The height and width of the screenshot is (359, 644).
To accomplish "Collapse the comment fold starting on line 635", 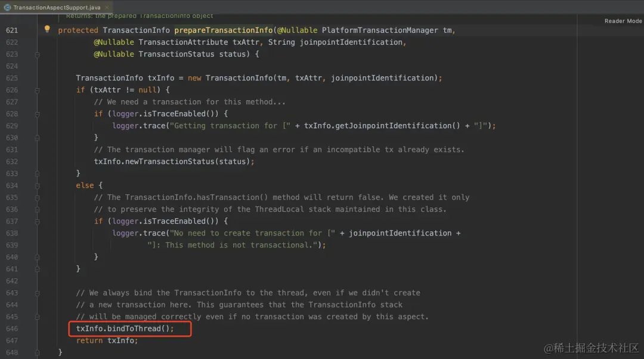I will pyautogui.click(x=37, y=197).
